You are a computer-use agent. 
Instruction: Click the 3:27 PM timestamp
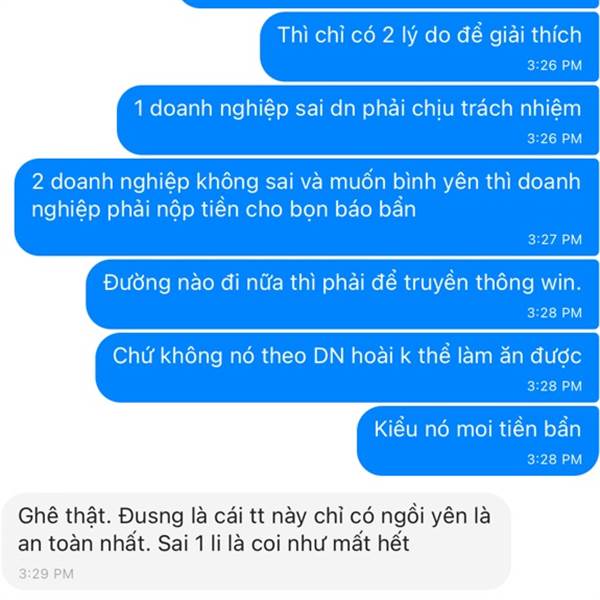555,240
